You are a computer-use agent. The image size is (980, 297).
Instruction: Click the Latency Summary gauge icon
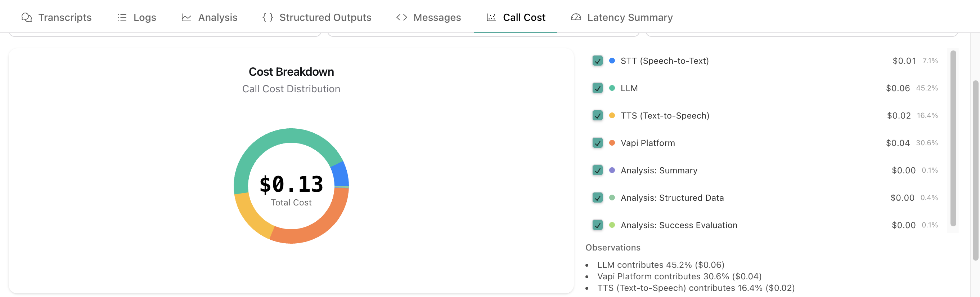[576, 18]
